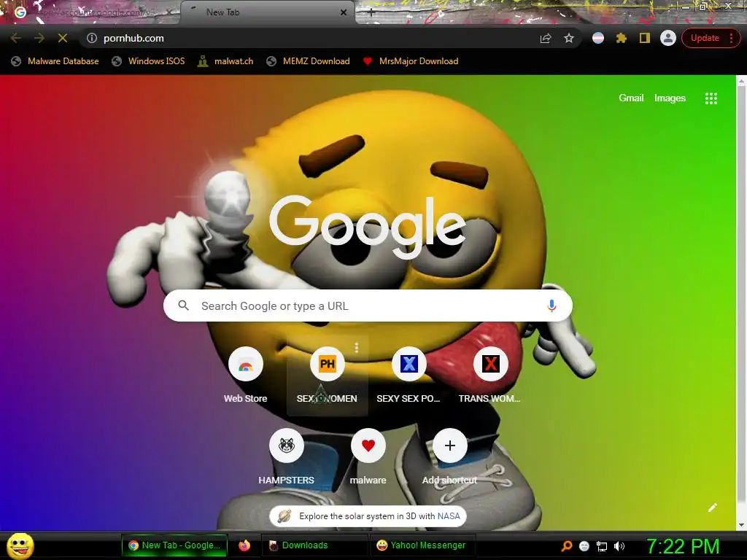747x560 pixels.
Task: Select the New Tab tab
Action: pos(267,12)
